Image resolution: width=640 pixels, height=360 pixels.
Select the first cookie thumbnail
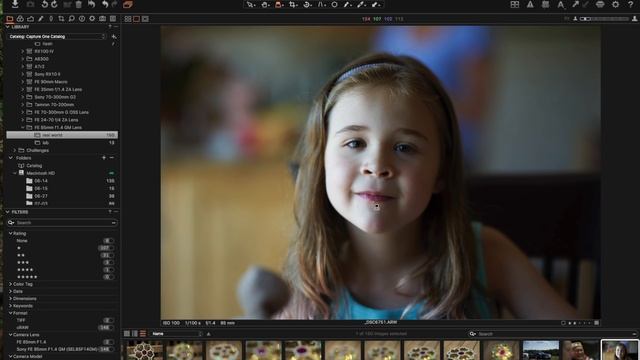click(144, 350)
